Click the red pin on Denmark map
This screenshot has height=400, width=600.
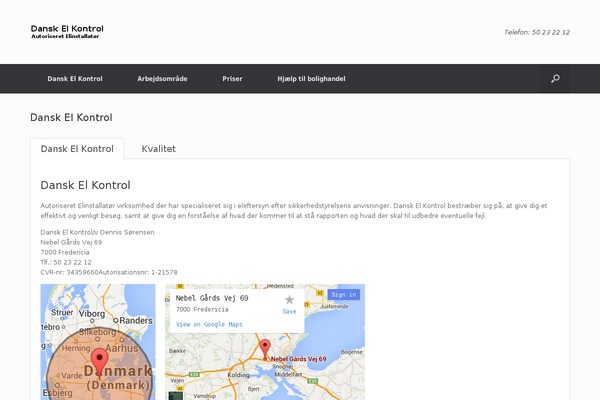pyautogui.click(x=99, y=363)
